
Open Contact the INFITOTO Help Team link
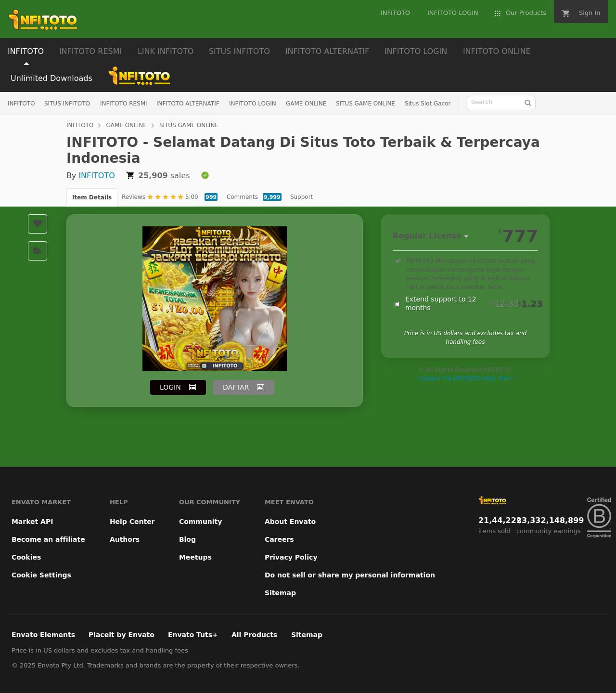(x=465, y=379)
